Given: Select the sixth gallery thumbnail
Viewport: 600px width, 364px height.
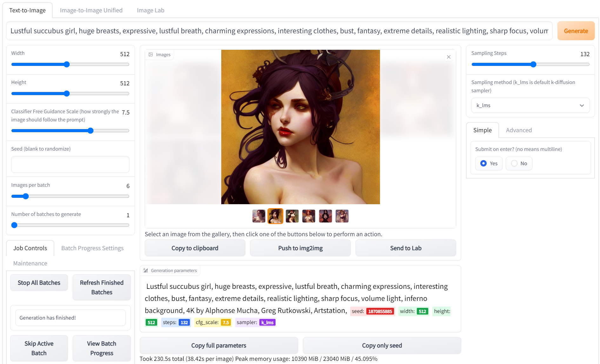Looking at the screenshot, I should click(x=342, y=216).
